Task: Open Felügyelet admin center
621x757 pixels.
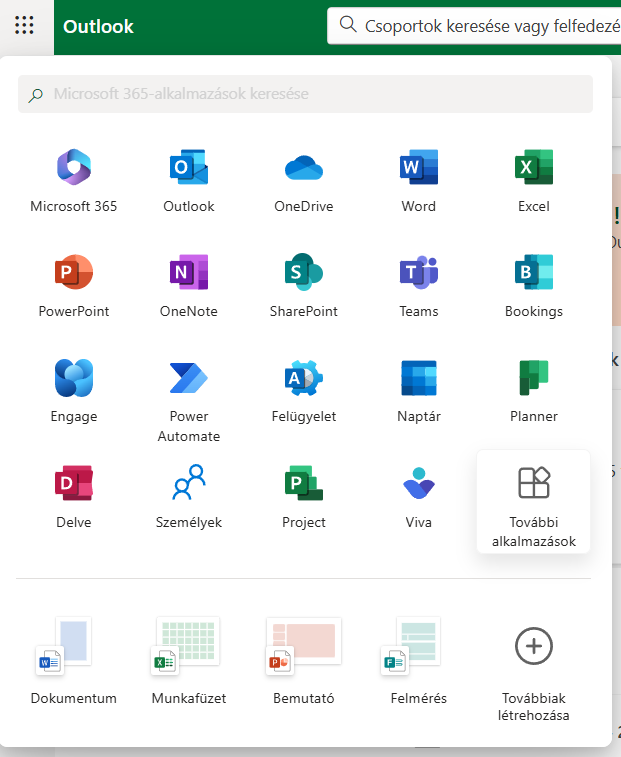Action: (x=304, y=392)
